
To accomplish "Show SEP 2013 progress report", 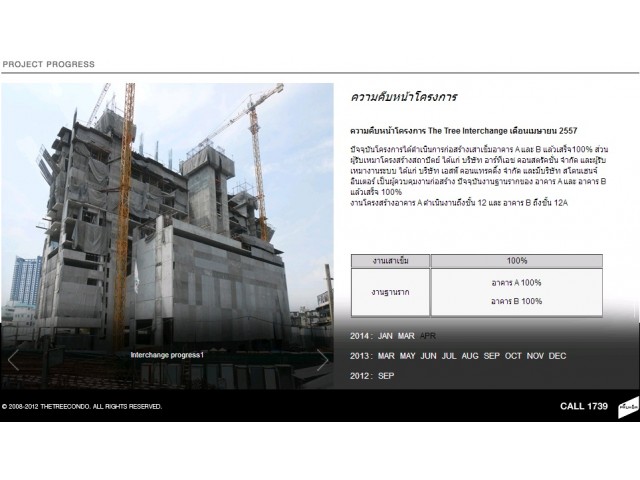I will click(x=491, y=356).
